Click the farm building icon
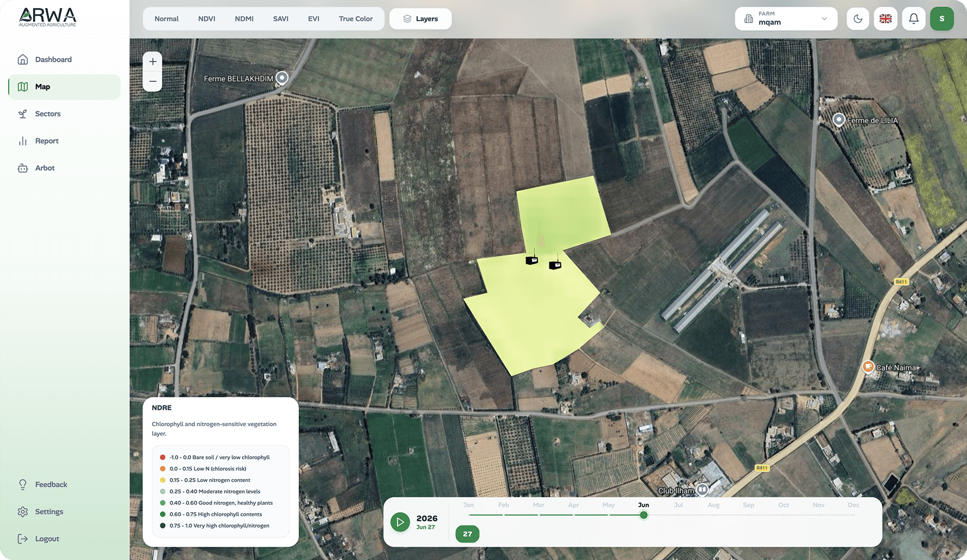Viewport: 967px width, 560px height. [x=748, y=19]
